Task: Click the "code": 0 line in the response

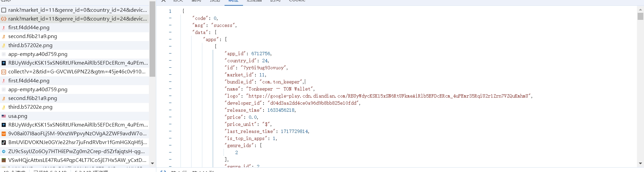Action: (205, 18)
